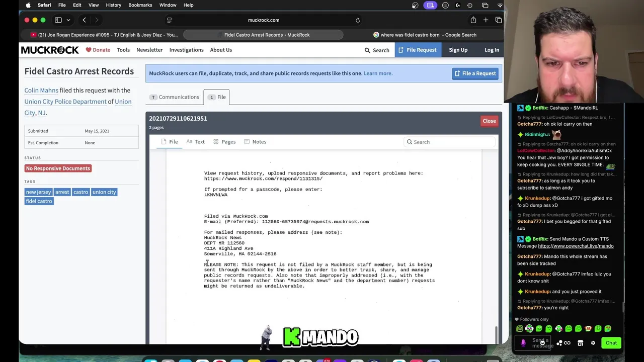This screenshot has height=362, width=644.
Task: Click the Search magnifier in the site header
Action: coord(377,50)
